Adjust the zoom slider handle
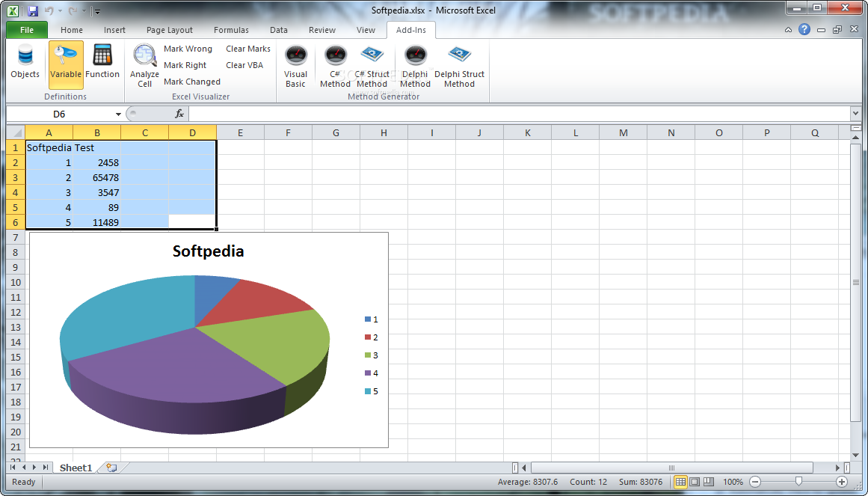 (x=798, y=482)
